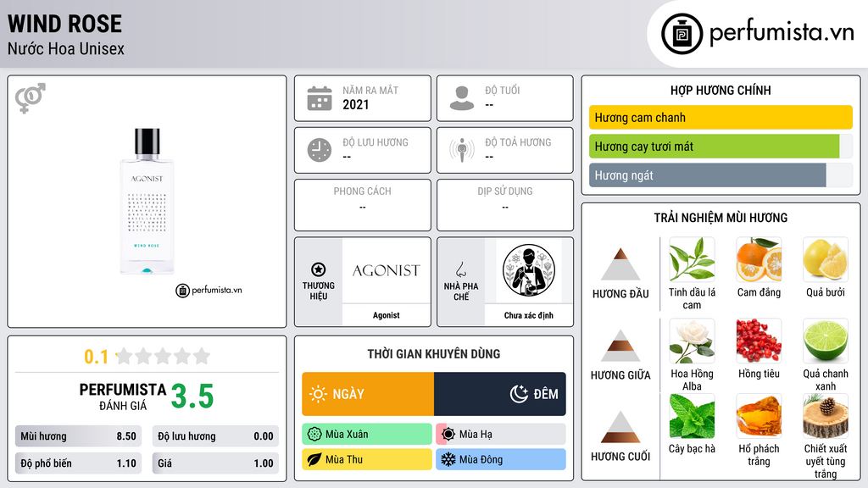
Task: Click the Độ phổ biến 1.10 score bar
Action: tap(78, 463)
